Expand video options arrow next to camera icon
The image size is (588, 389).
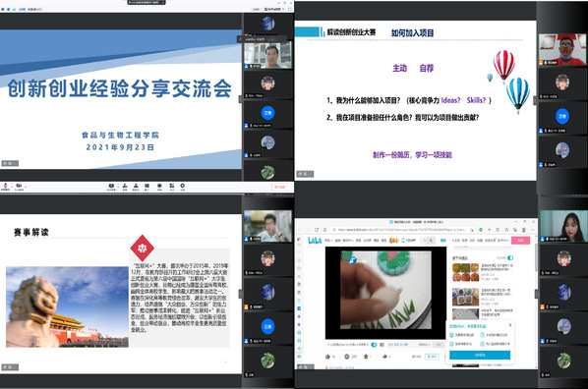pos(25,186)
